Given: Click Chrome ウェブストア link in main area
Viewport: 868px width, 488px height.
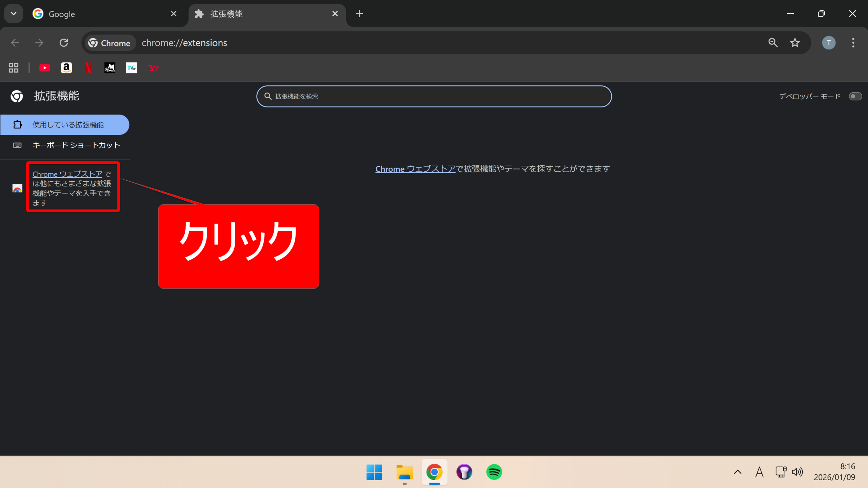Looking at the screenshot, I should 415,169.
